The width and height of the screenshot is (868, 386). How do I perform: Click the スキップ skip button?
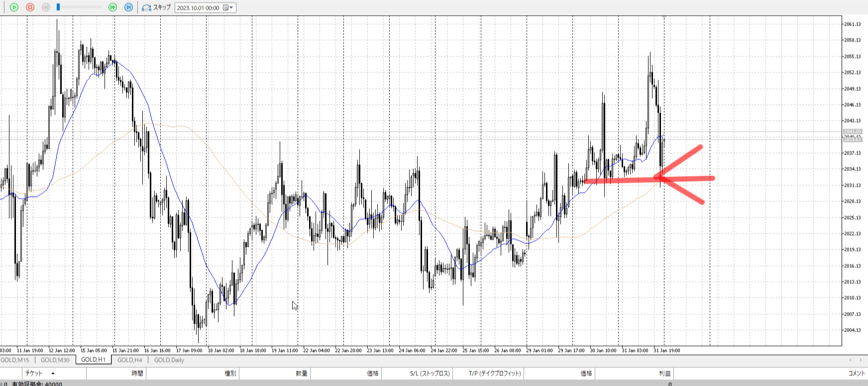tap(156, 7)
